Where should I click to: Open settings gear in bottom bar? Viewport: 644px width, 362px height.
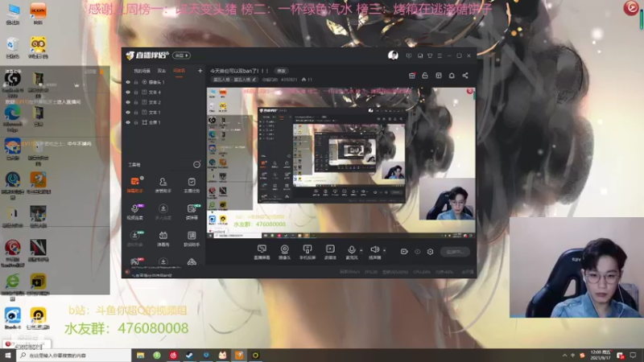pos(430,252)
